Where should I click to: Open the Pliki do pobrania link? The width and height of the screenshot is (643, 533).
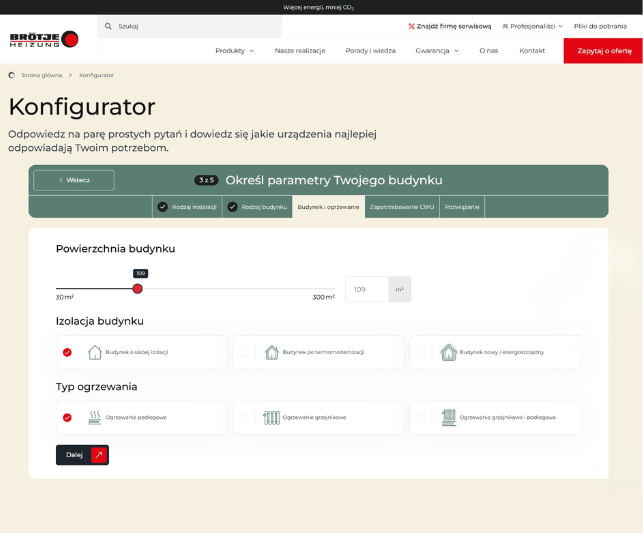tap(600, 26)
